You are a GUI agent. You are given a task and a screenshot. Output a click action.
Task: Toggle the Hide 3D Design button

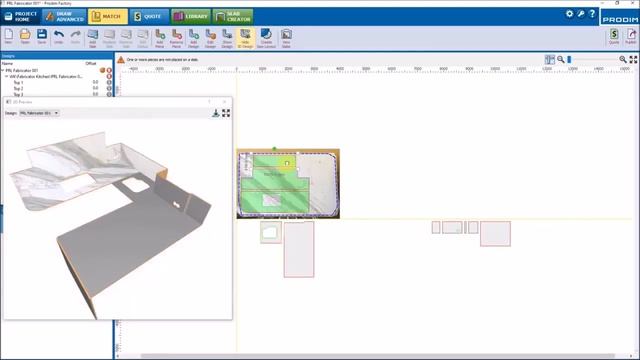[x=245, y=38]
